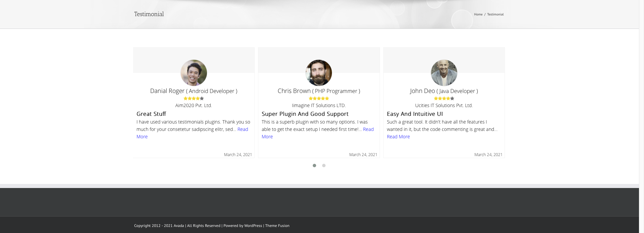This screenshot has height=233, width=644.
Task: Go to Home via the breadcrumb
Action: (x=478, y=14)
